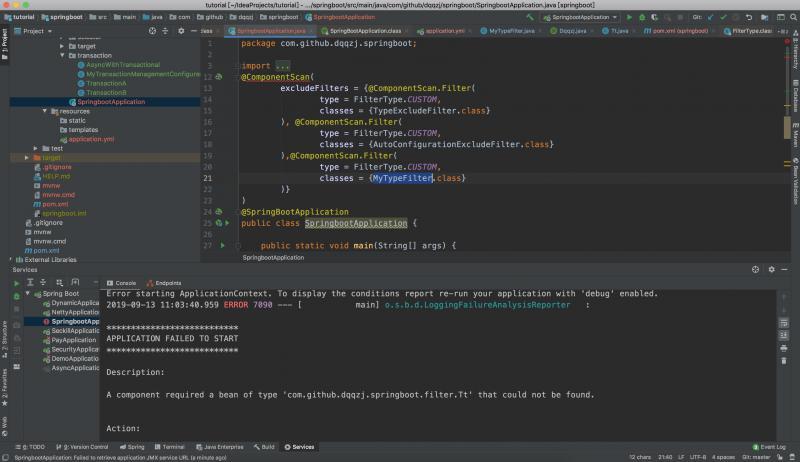Image resolution: width=800 pixels, height=462 pixels.
Task: Click the editor vertical scrollbar thumb
Action: click(x=787, y=127)
